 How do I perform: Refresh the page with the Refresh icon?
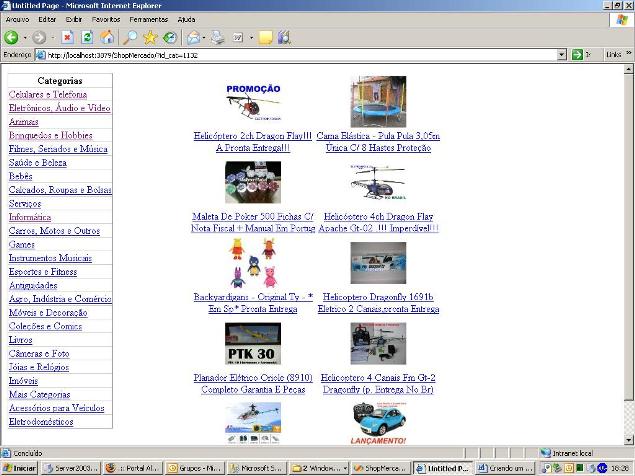(88, 37)
